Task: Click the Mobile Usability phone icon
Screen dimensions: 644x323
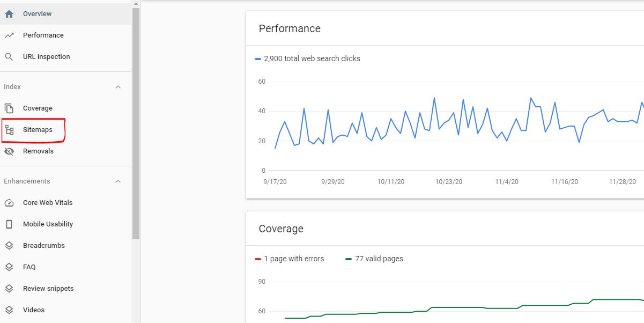Action: point(9,224)
